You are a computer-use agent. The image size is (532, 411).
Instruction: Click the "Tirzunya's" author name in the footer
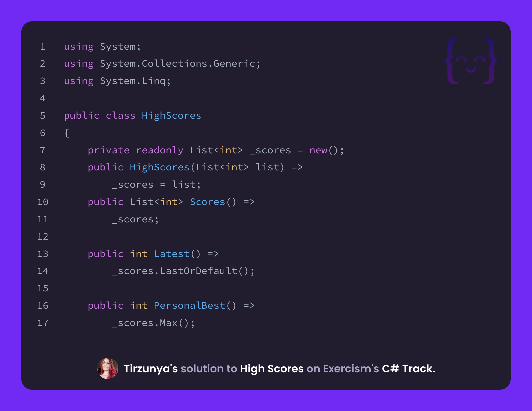[x=151, y=369]
